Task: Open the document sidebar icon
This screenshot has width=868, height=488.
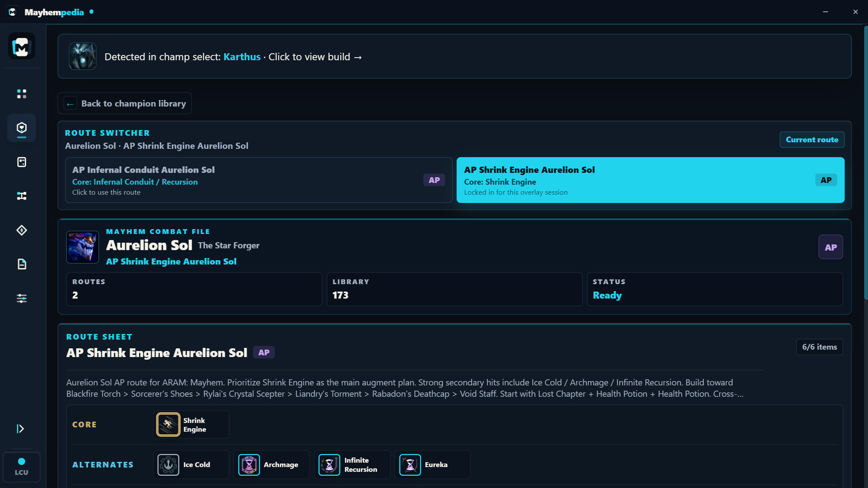Action: pos(21,264)
